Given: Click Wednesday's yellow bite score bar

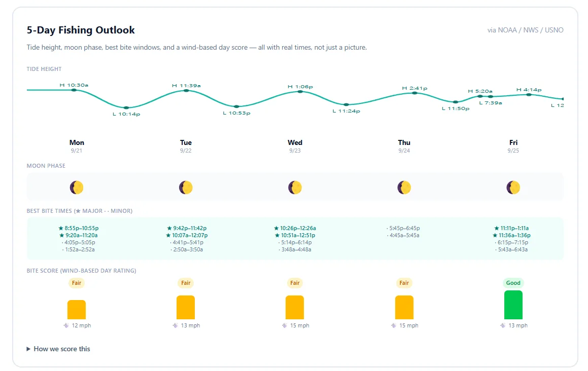Looking at the screenshot, I should pos(295,307).
